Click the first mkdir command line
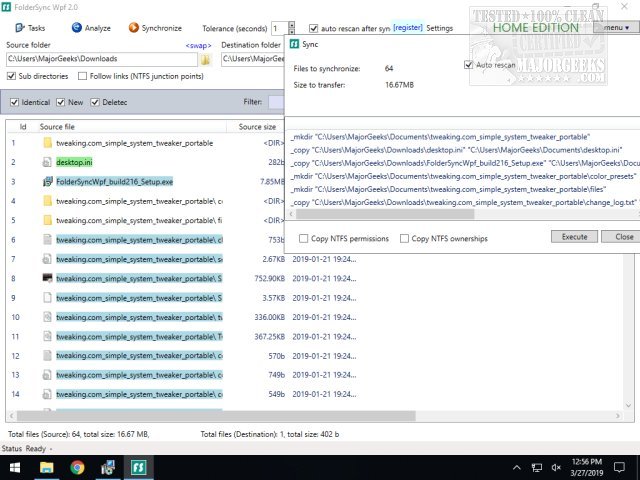 pos(440,137)
